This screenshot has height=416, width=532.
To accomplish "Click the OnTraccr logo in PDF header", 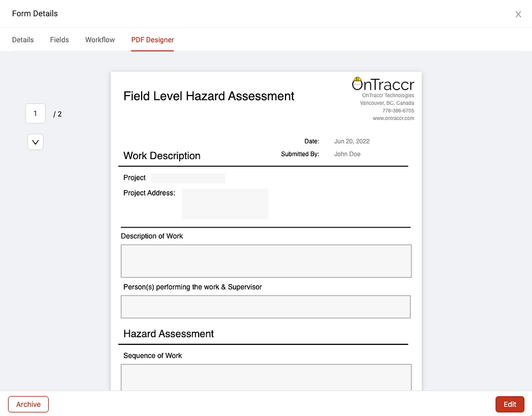I will pyautogui.click(x=383, y=84).
